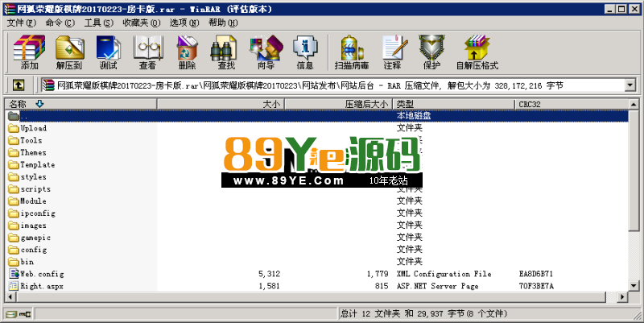Click the CRC32 value 70F3BE7A

tap(536, 286)
